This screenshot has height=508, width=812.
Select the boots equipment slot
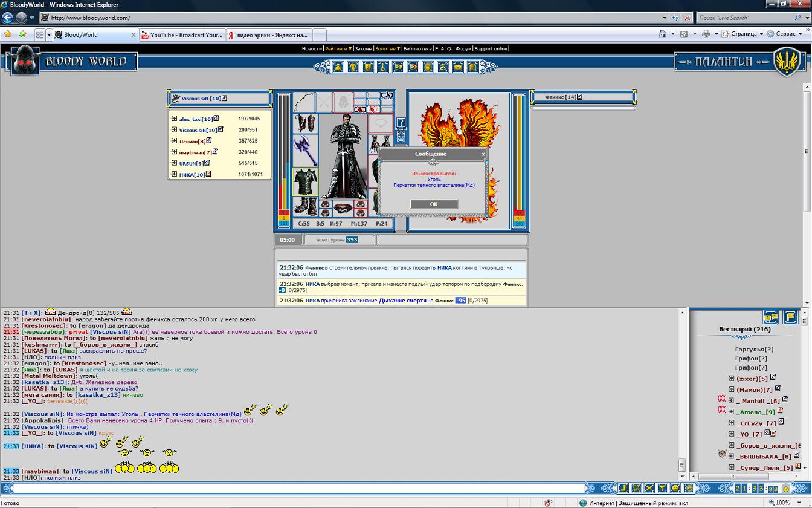[306, 206]
